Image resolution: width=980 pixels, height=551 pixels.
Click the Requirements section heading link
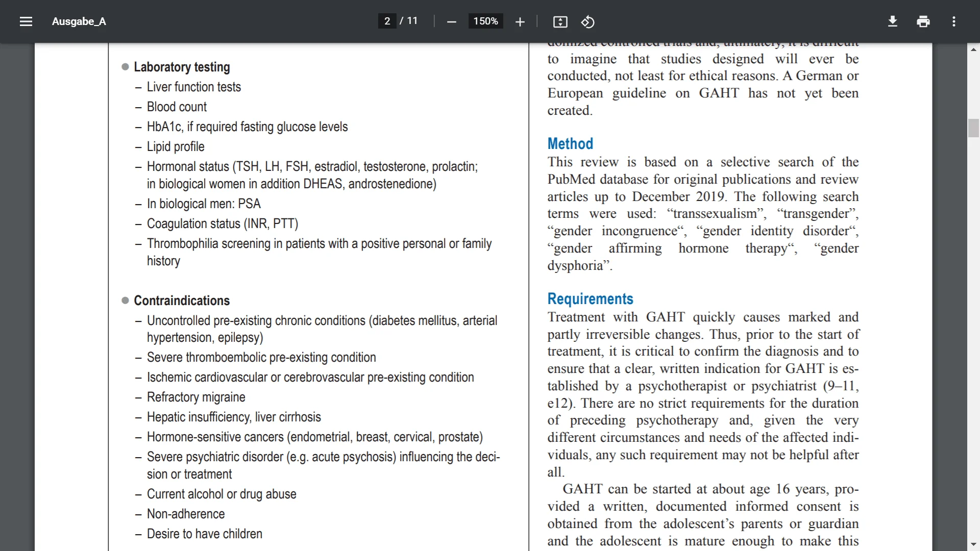click(590, 298)
